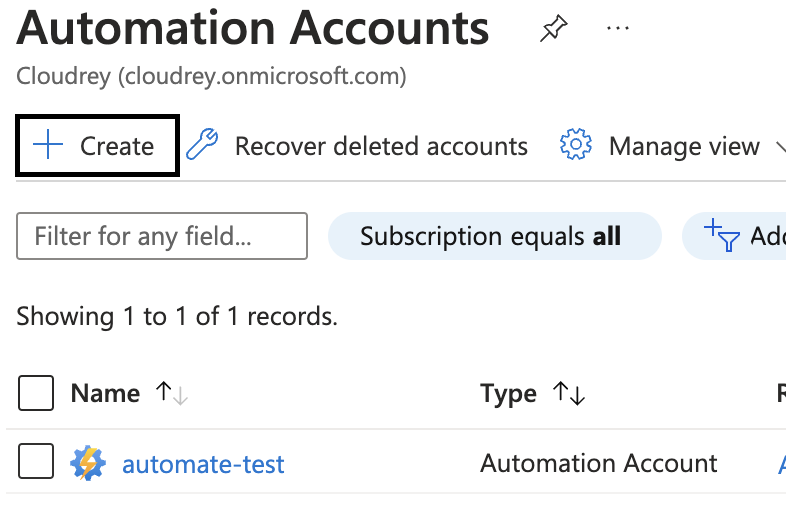Click the automate-test gear lightning icon

point(88,463)
